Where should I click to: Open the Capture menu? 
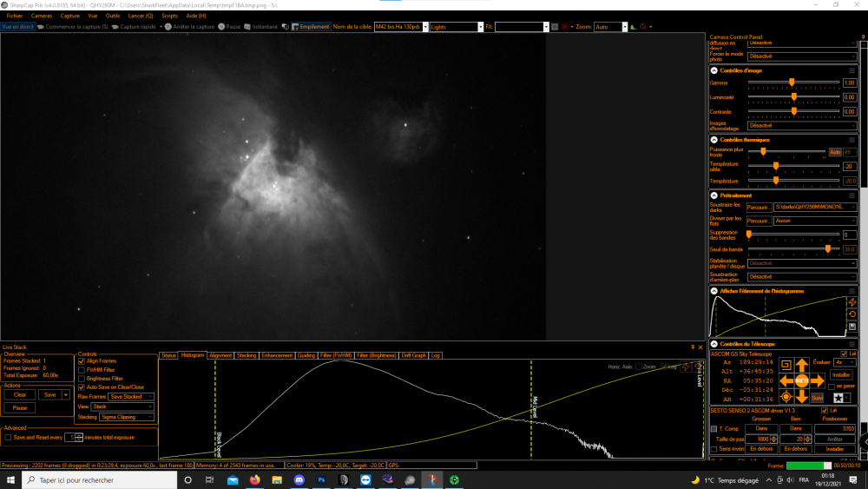pos(69,16)
